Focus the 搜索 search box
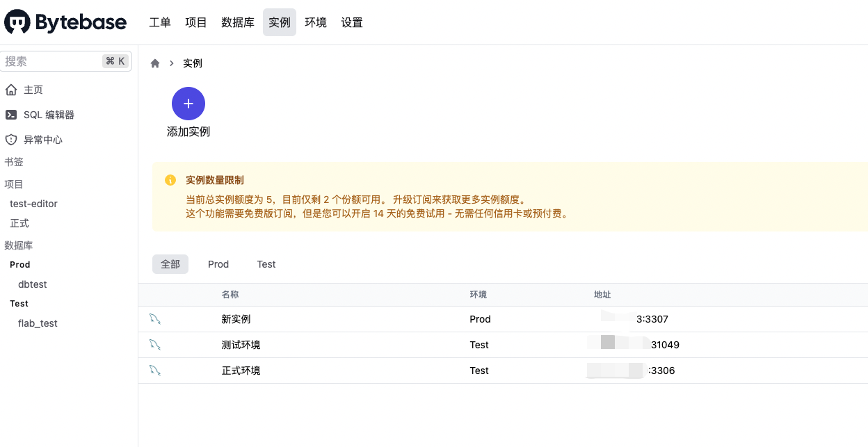 point(52,61)
